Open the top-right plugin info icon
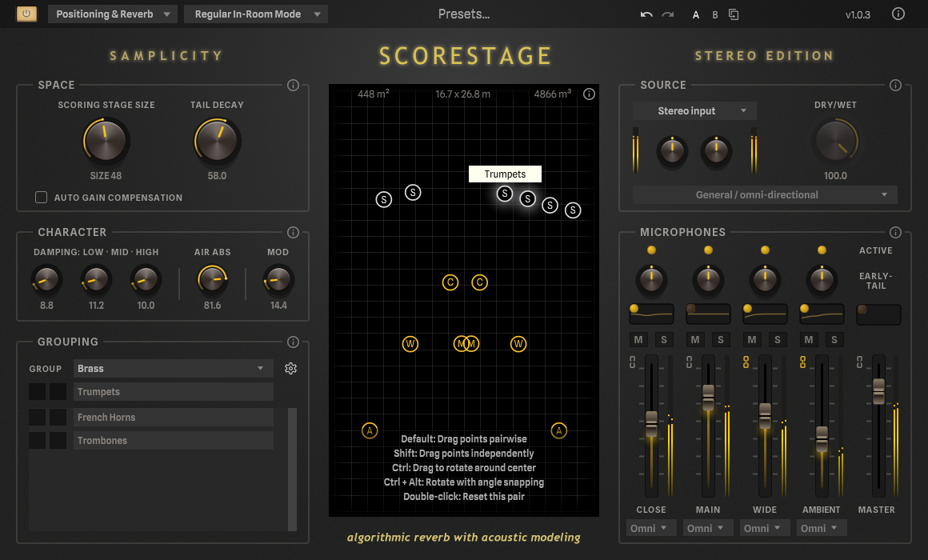Screen dimensions: 928x560 click(x=898, y=14)
